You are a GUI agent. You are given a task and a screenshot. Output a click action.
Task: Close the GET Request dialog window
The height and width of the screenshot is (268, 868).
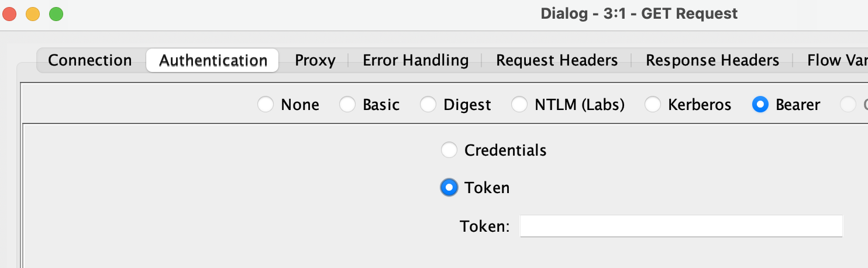click(10, 13)
